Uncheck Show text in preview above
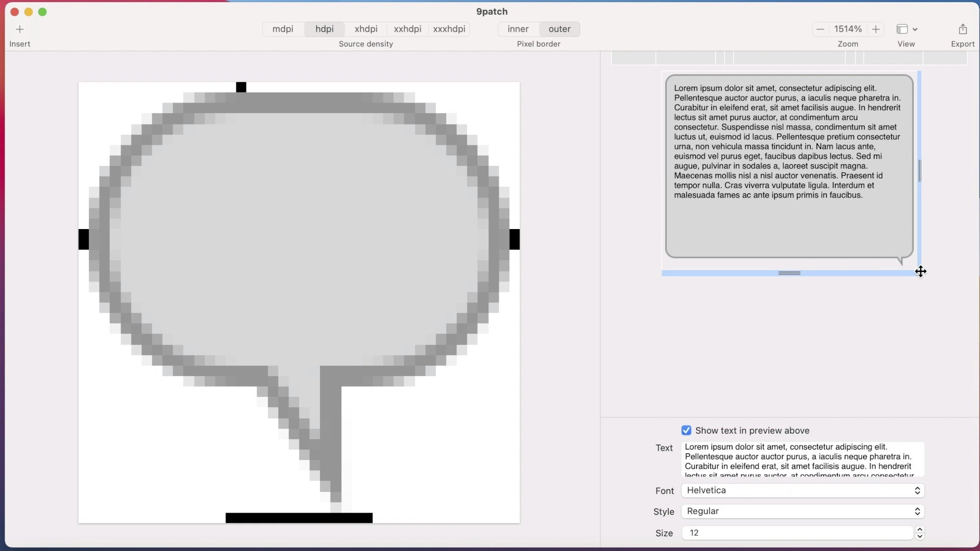The width and height of the screenshot is (980, 551). 687,431
